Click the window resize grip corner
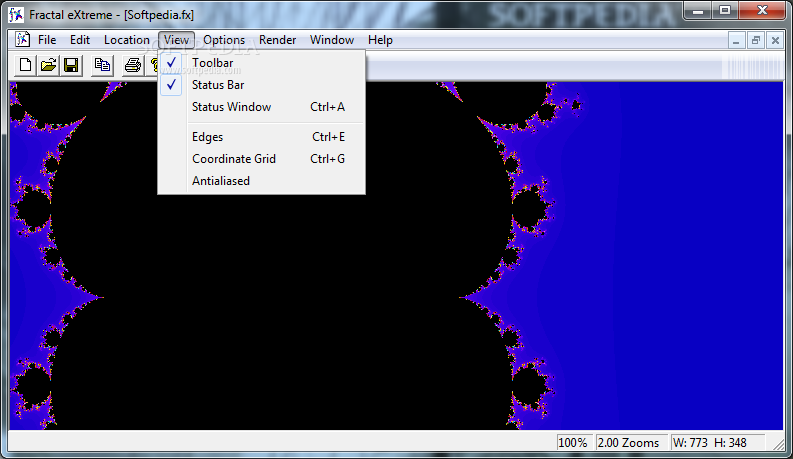The image size is (793, 459). (x=778, y=443)
